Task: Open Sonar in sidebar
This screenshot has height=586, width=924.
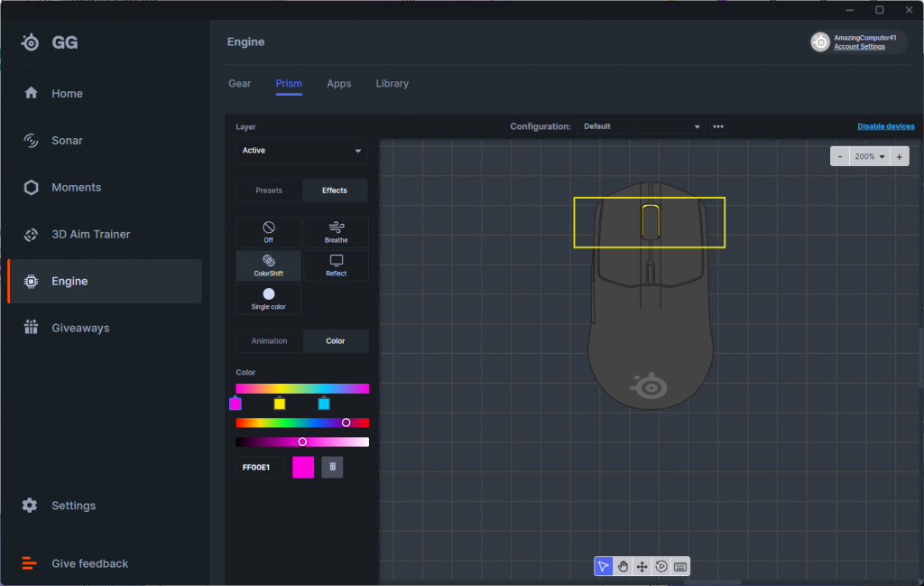Action: (x=105, y=140)
